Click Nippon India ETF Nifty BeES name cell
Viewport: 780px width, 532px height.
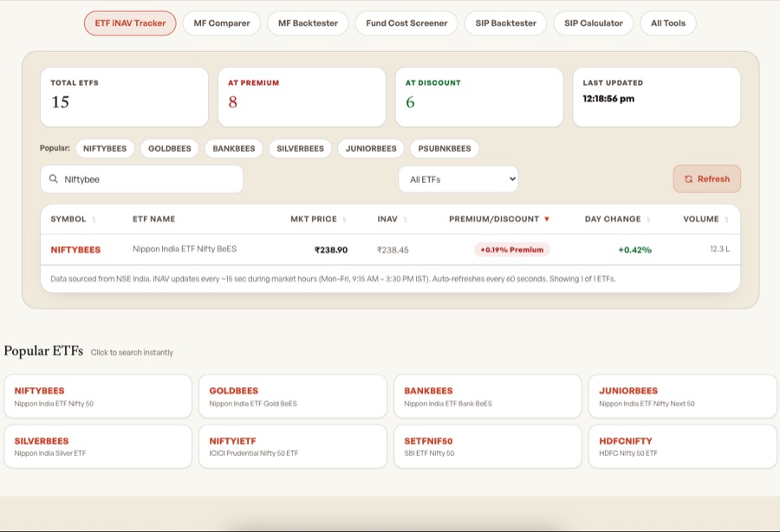point(185,249)
